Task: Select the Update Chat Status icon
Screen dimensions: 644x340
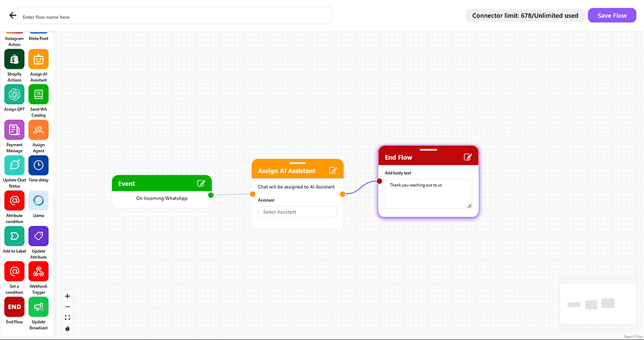Action: [15, 165]
